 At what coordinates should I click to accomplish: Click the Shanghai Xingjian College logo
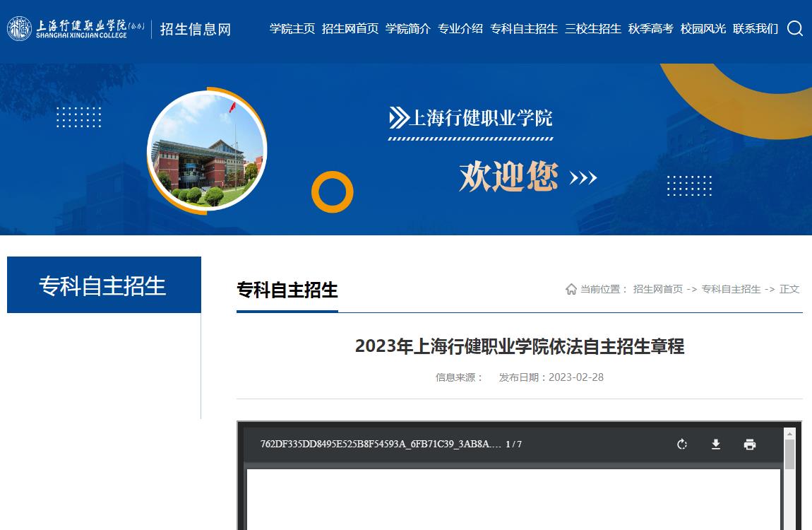76,29
